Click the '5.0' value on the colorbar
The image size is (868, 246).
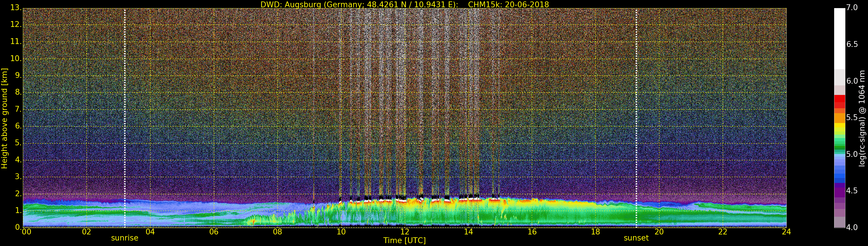[852, 154]
